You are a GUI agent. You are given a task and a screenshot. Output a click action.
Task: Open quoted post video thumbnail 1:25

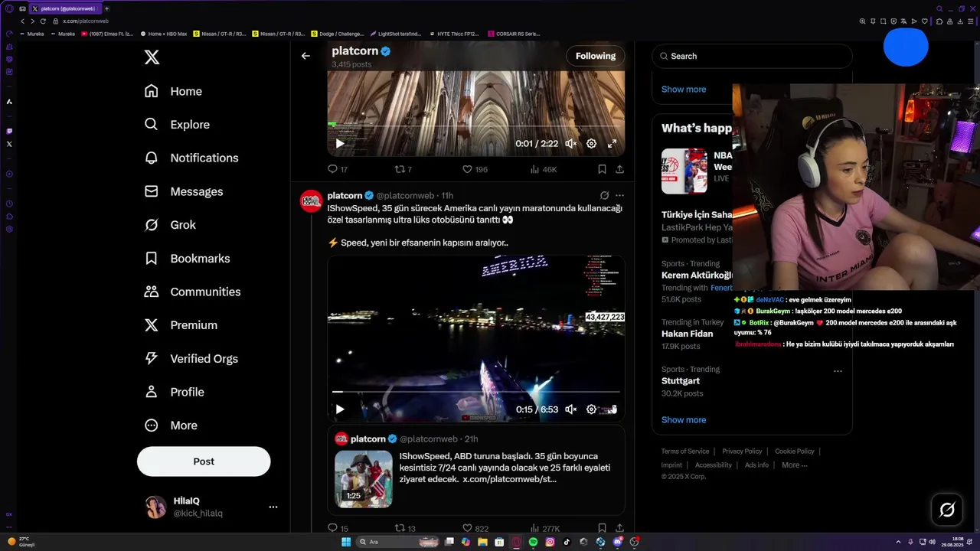tap(364, 479)
